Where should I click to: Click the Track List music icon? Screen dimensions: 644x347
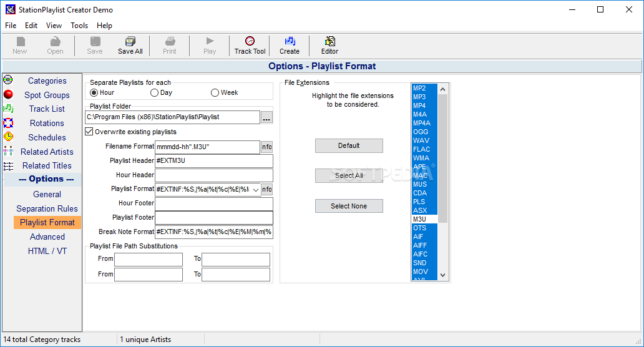coord(8,109)
